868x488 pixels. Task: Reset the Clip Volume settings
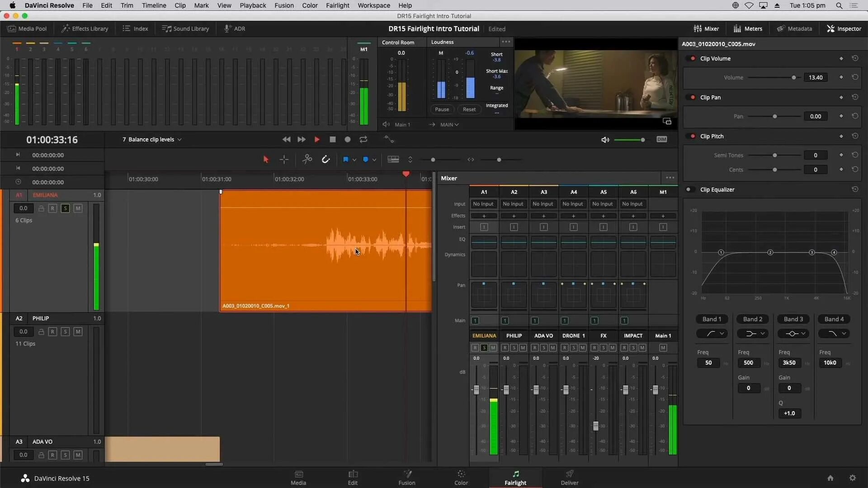[x=855, y=58]
